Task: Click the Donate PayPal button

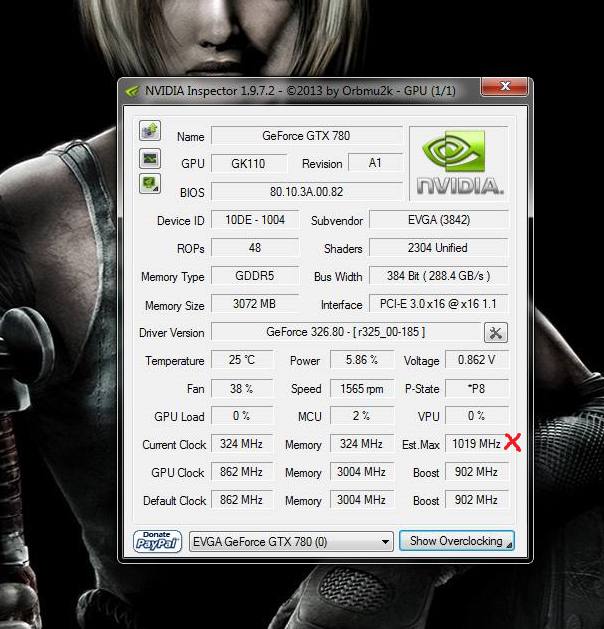Action: [x=157, y=542]
